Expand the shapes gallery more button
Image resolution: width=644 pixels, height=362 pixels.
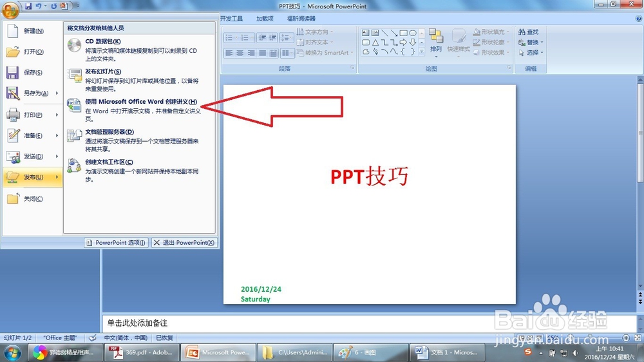pos(422,52)
